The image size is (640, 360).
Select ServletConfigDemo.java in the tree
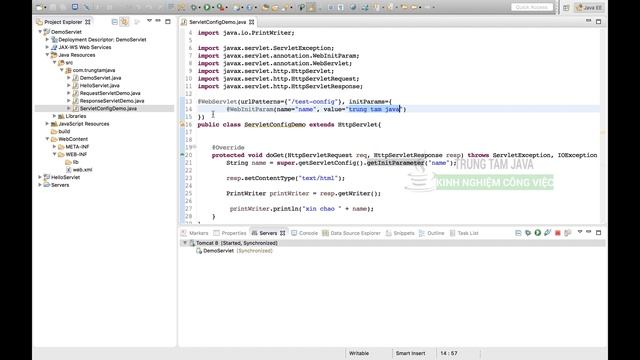108,109
